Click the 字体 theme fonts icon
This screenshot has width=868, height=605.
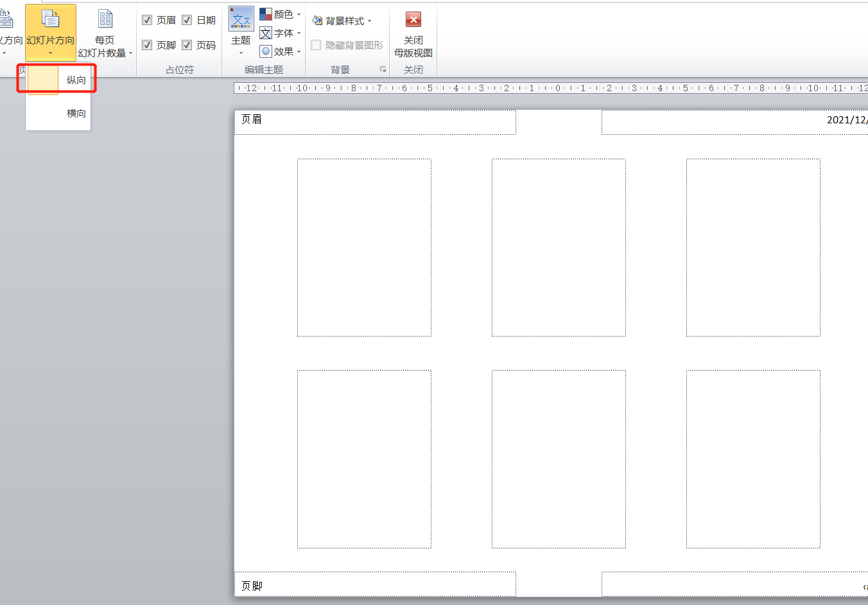click(266, 33)
